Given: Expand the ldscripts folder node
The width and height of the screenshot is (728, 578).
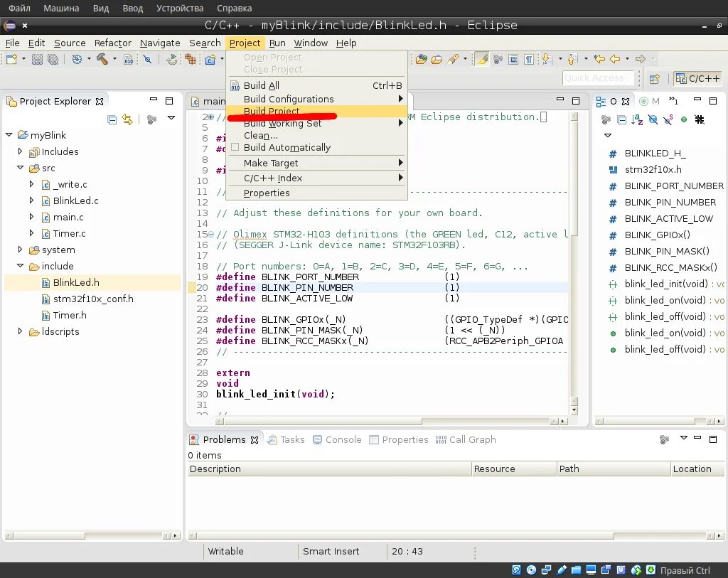Looking at the screenshot, I should point(20,331).
